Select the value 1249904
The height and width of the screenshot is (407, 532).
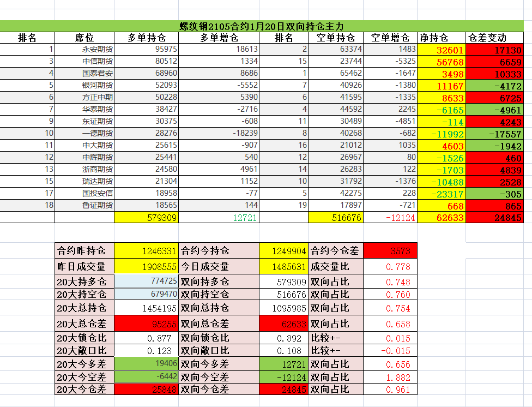pos(283,251)
